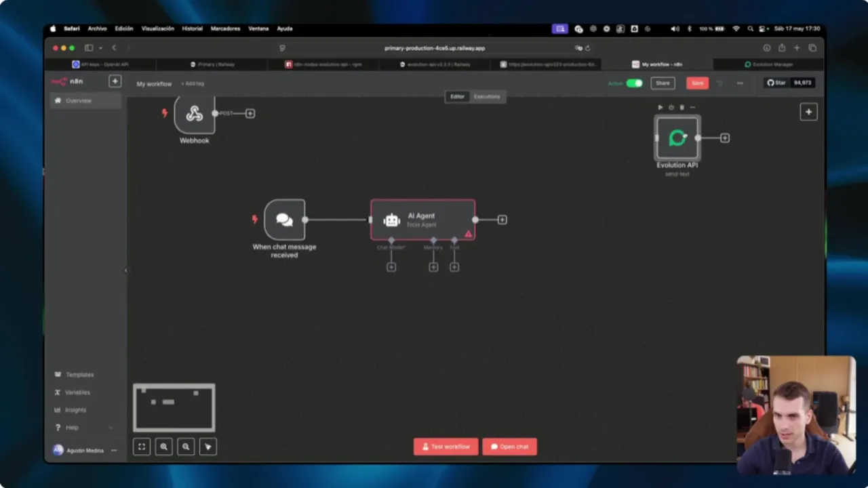Add a Memory sub-node to AI Agent
The width and height of the screenshot is (868, 488).
coord(433,267)
